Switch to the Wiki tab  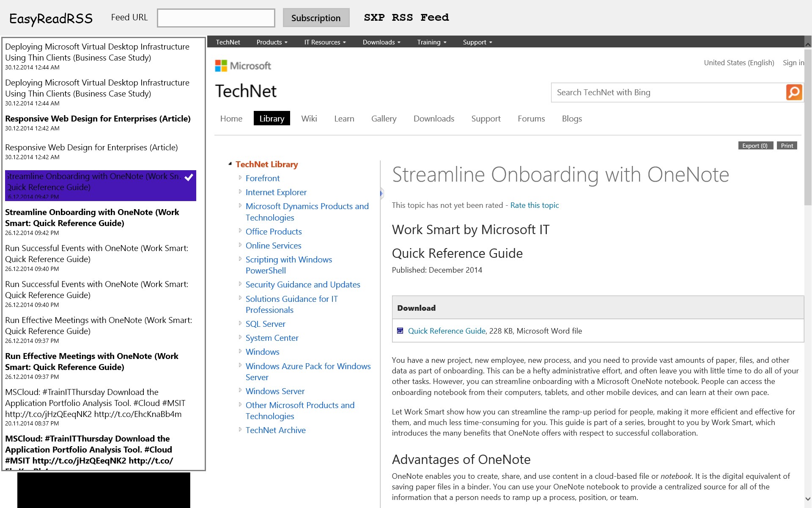[x=309, y=119]
